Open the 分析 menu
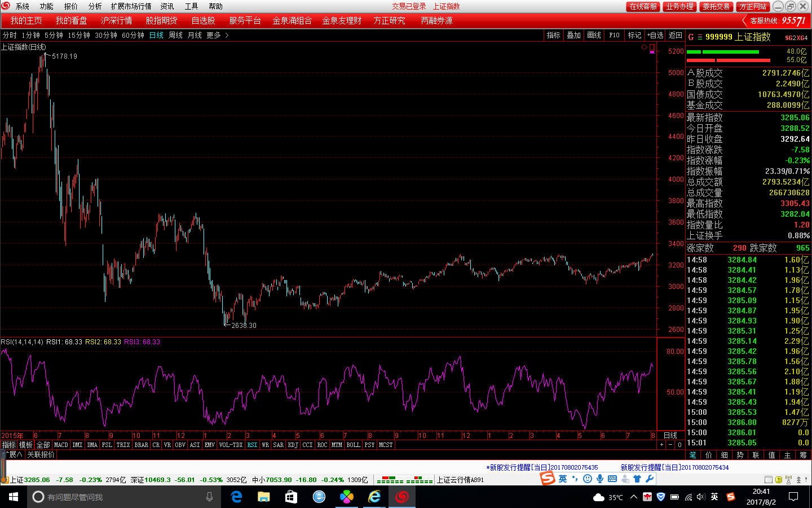 click(95, 6)
